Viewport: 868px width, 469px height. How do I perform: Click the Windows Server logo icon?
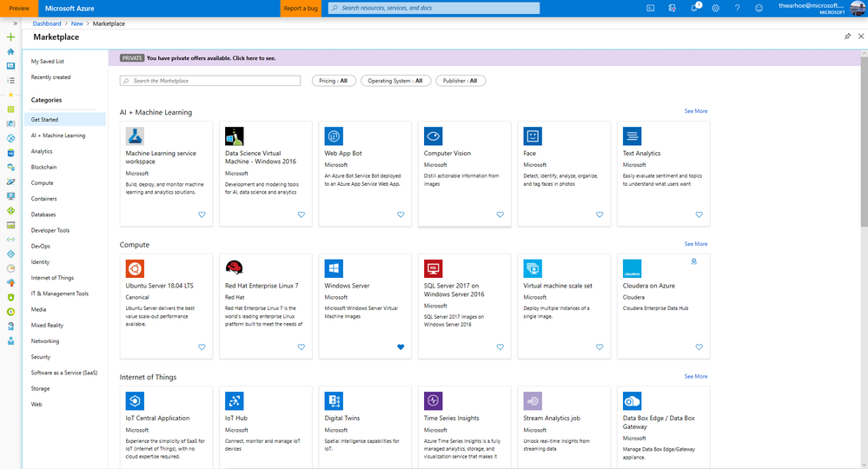(334, 268)
